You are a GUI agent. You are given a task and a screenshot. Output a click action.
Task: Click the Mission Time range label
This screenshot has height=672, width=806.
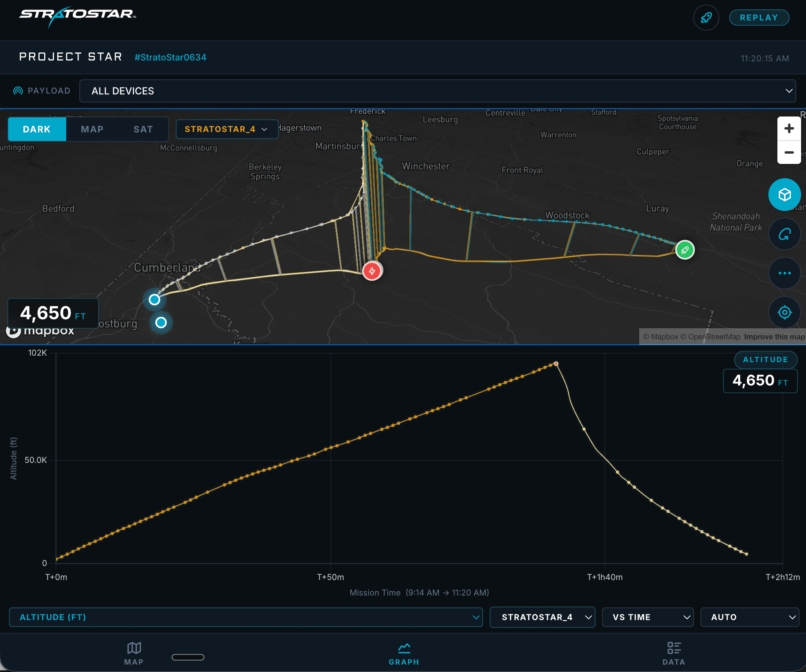click(419, 593)
